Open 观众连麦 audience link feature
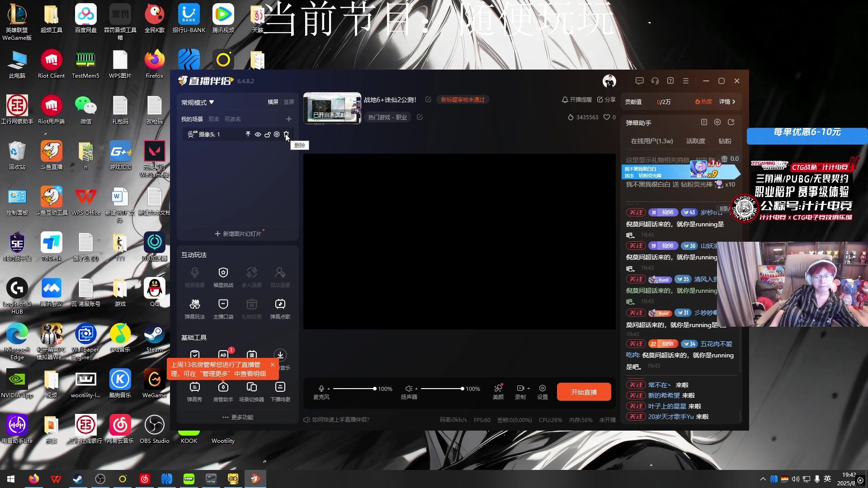868x488 pixels. (280, 277)
